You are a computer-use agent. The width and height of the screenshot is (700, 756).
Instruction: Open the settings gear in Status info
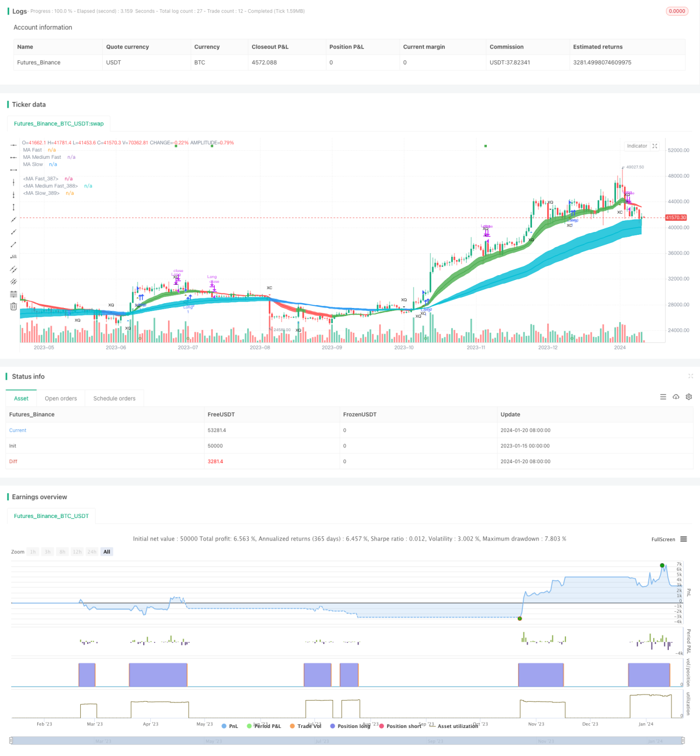click(x=689, y=397)
